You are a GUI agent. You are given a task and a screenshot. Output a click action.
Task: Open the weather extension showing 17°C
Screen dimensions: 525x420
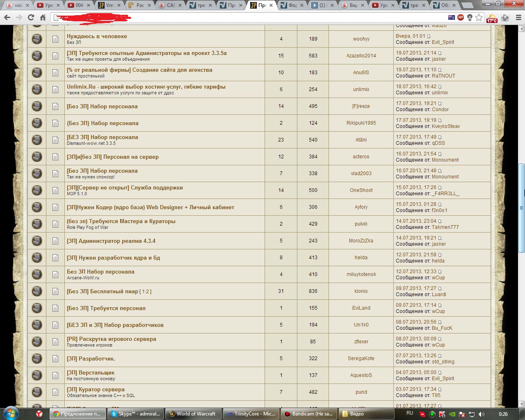pyautogui.click(x=492, y=18)
